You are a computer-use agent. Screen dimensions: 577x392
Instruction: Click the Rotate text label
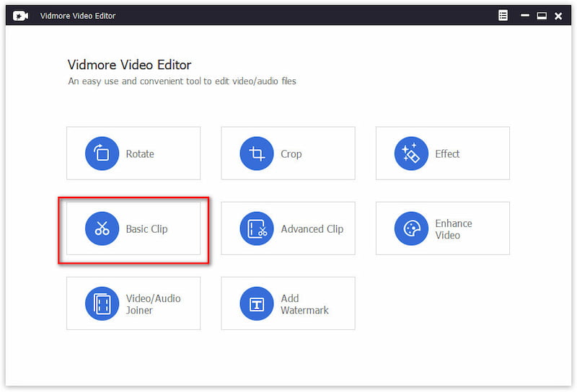(140, 153)
